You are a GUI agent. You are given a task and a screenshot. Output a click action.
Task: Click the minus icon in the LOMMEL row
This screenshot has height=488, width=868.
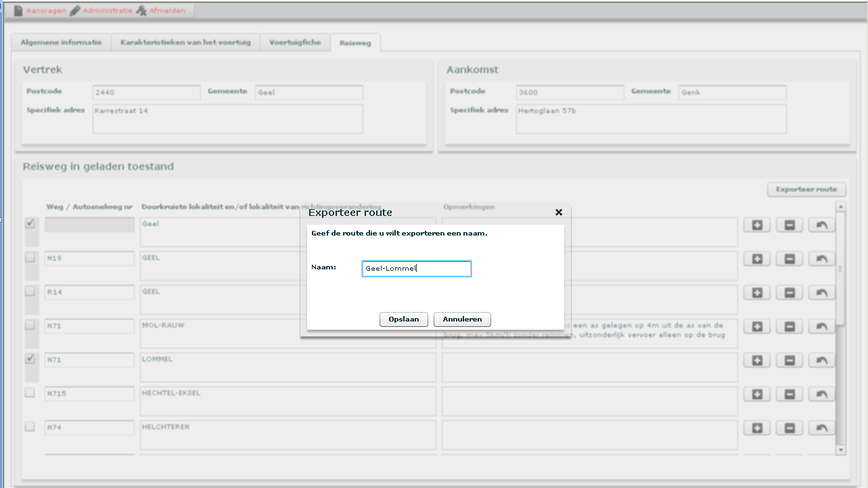click(x=790, y=360)
